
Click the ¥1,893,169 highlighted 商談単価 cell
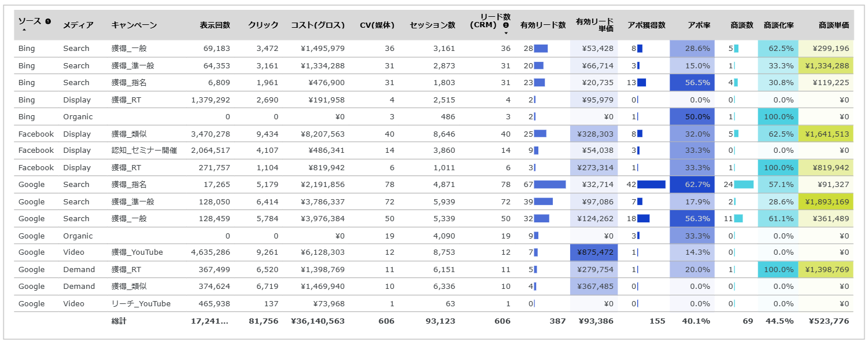coord(825,202)
